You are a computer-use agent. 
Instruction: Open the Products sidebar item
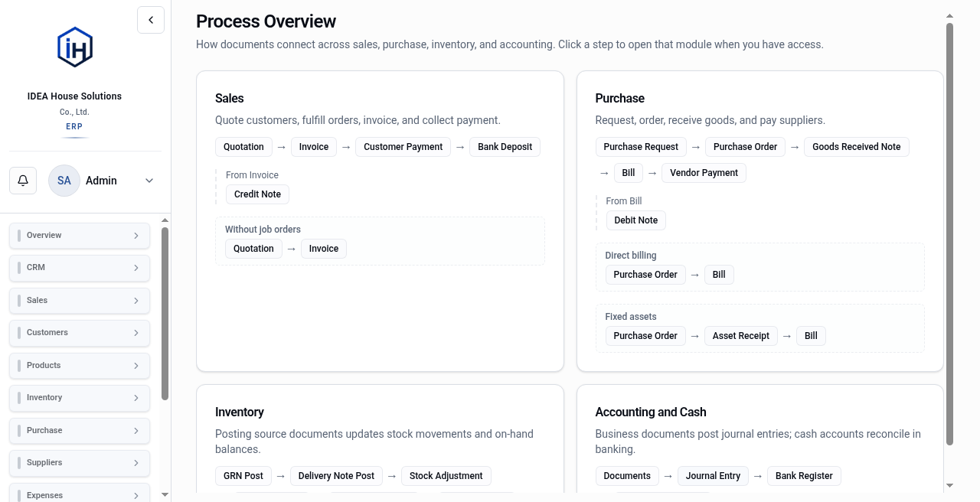coord(80,366)
